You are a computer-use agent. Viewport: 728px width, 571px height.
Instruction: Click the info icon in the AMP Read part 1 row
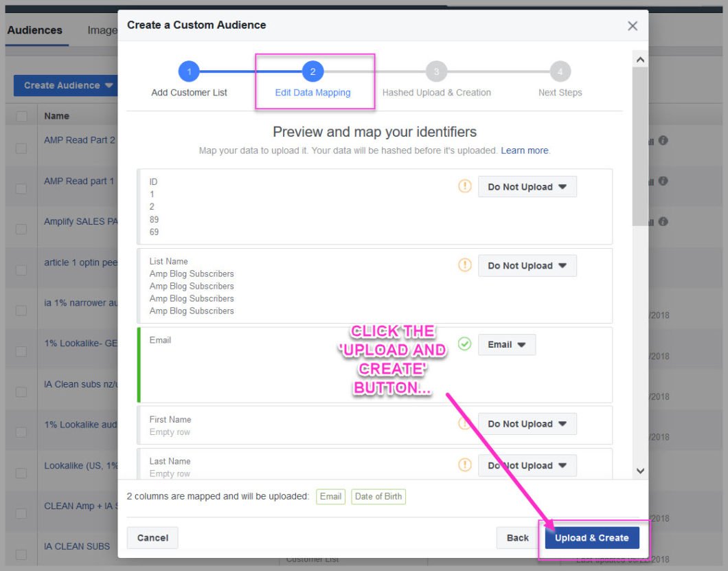click(x=663, y=181)
